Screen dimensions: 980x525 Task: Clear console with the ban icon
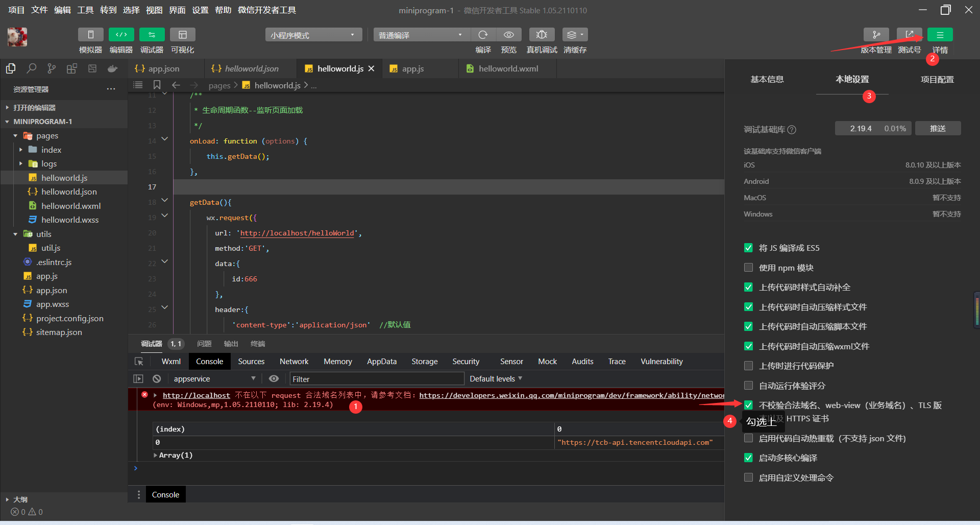[157, 378]
